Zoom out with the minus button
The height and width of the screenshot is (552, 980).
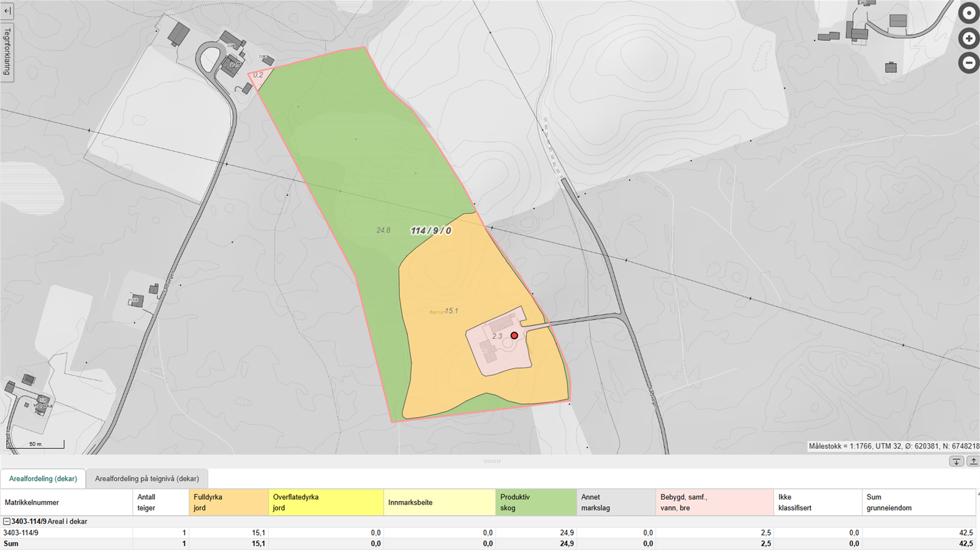click(968, 62)
